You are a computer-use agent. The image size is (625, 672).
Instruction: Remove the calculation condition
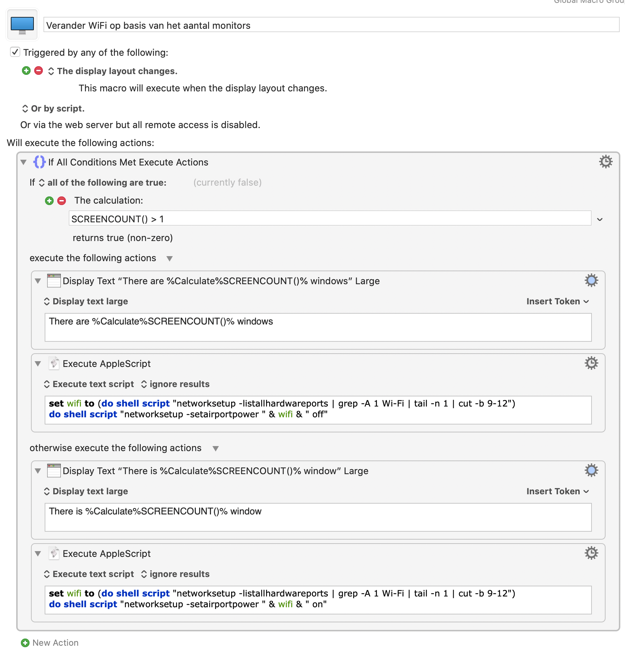62,200
